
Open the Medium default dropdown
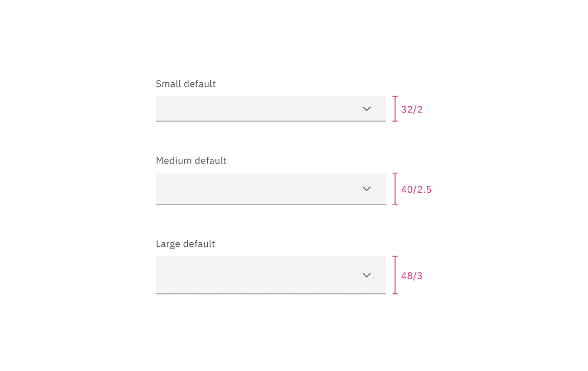pyautogui.click(x=271, y=189)
